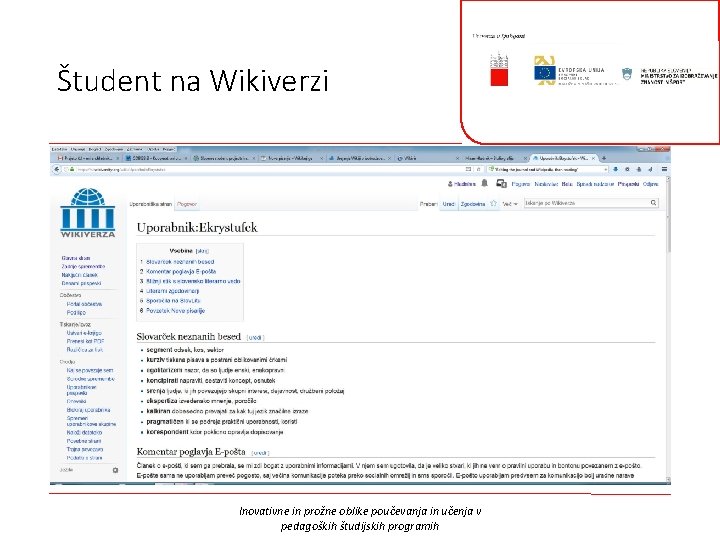The width and height of the screenshot is (720, 540).
Task: Click the browser downloads arrow icon
Action: point(615,169)
